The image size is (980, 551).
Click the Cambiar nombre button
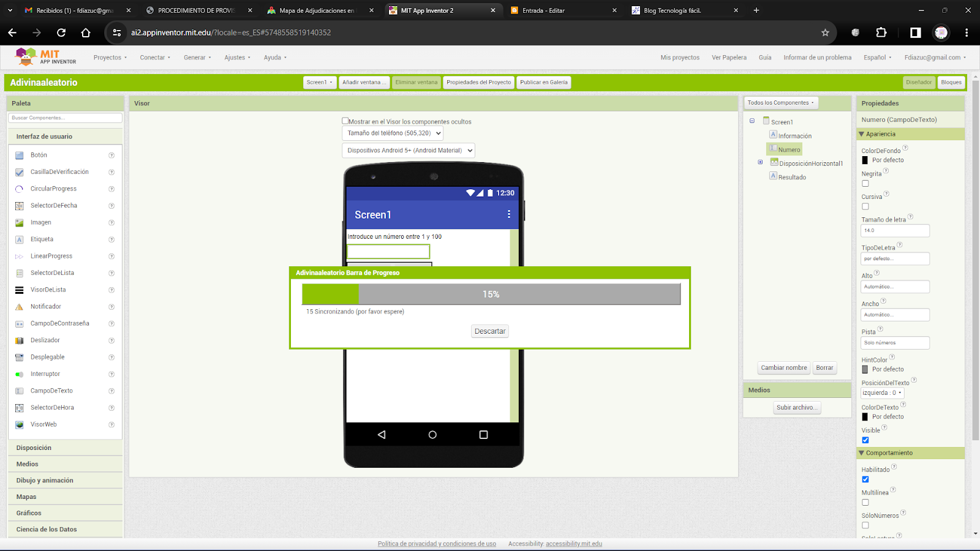784,368
